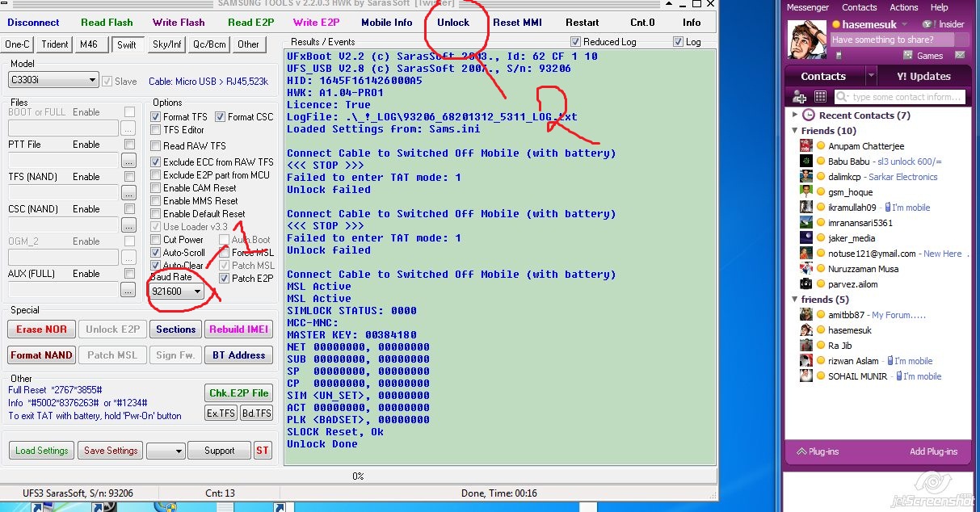
Task: Toggle Format TFS checkbox
Action: tap(156, 117)
